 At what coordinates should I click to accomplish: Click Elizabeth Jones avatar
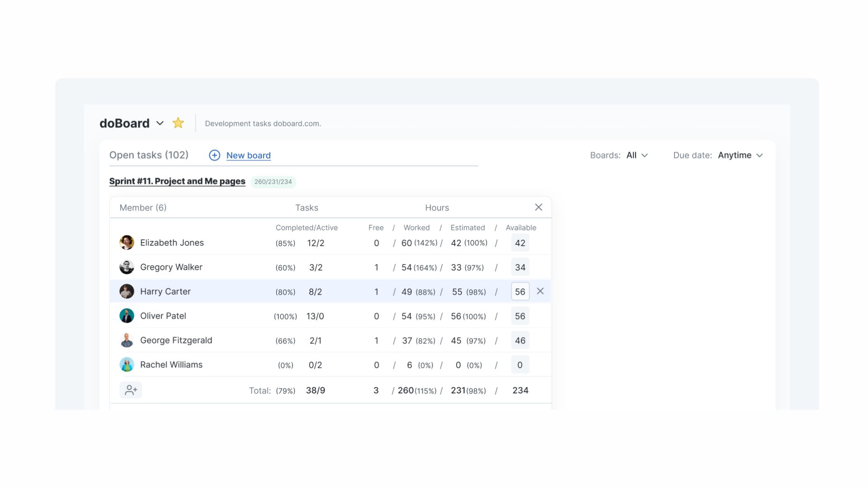[x=127, y=242]
